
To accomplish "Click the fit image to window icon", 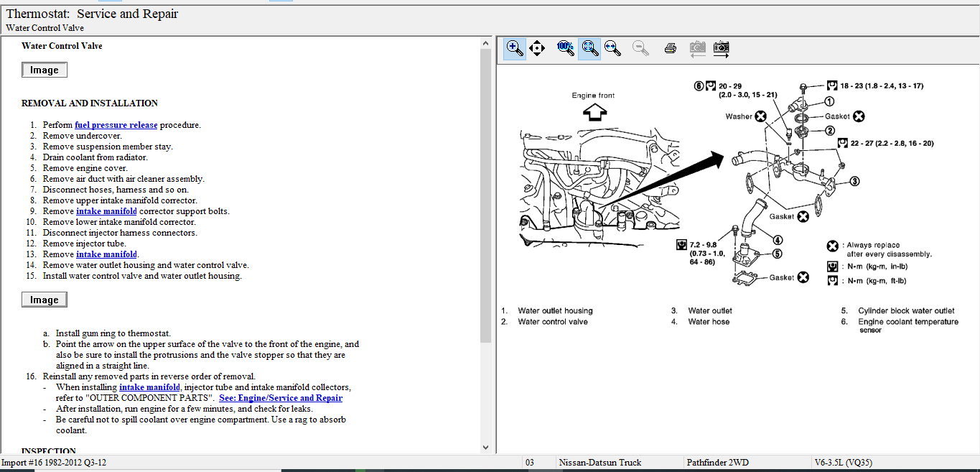I will [x=589, y=48].
